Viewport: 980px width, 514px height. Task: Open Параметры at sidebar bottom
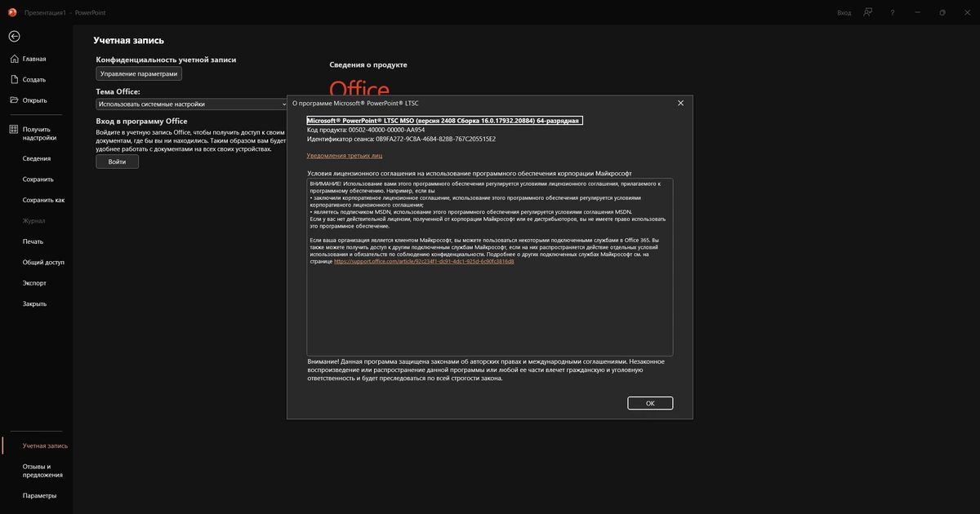tap(40, 496)
